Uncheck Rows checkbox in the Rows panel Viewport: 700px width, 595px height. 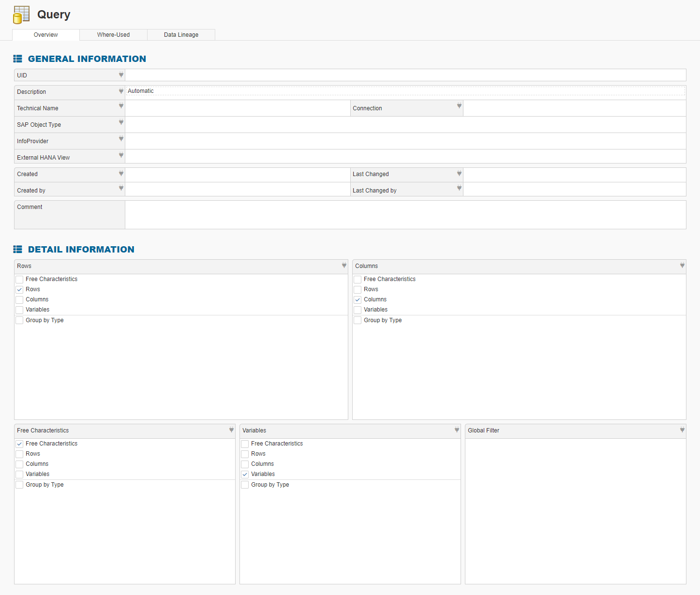20,290
